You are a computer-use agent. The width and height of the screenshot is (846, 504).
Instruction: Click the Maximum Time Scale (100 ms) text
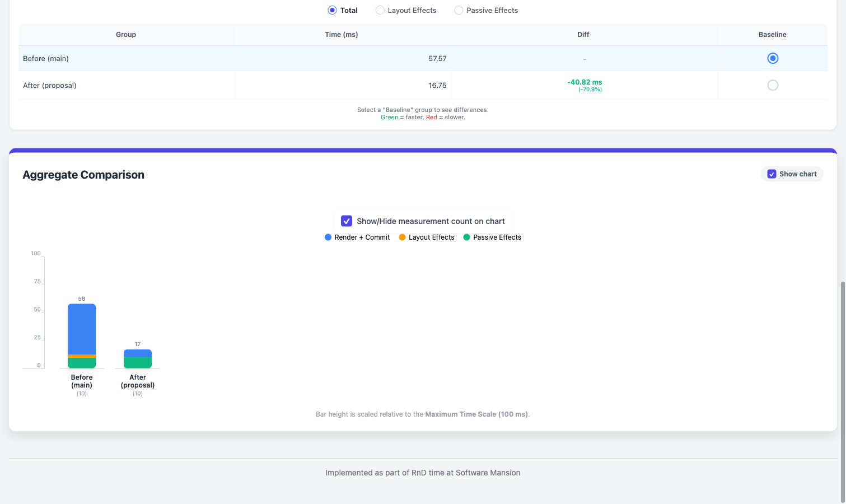point(476,414)
